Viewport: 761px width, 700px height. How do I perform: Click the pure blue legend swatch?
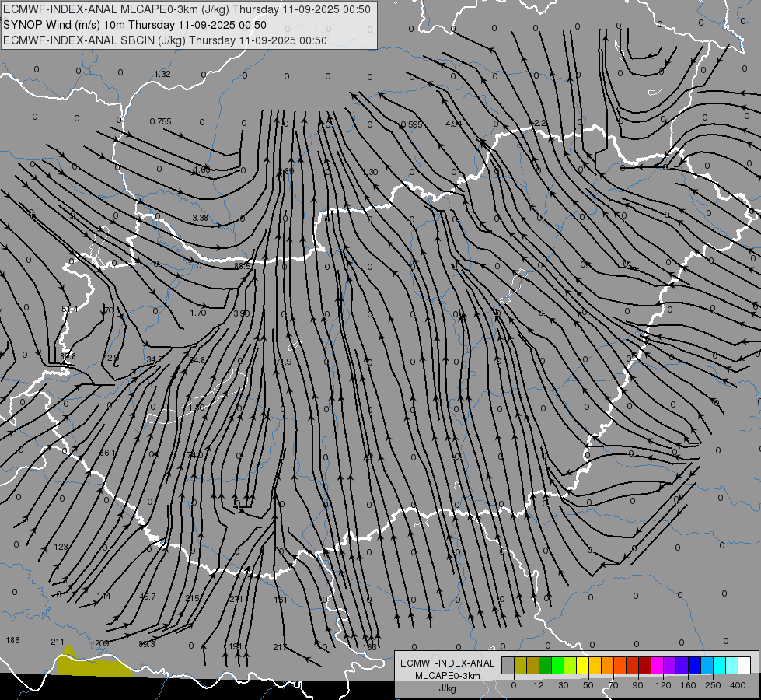click(x=694, y=665)
